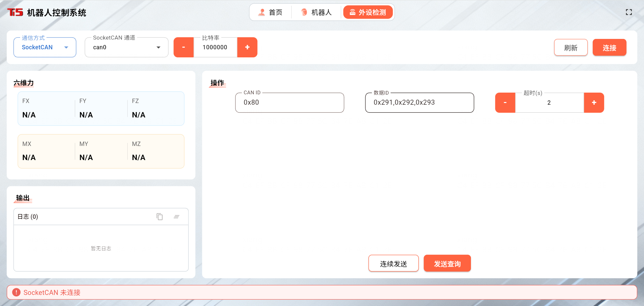Click the SocketCAN 未连接 status message
This screenshot has width=644, height=306.
coord(52,293)
